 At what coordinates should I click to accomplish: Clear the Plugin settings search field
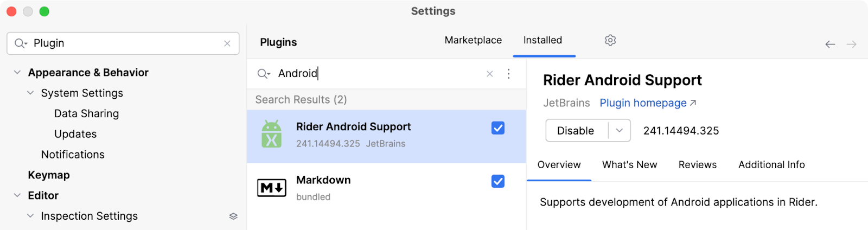click(227, 43)
